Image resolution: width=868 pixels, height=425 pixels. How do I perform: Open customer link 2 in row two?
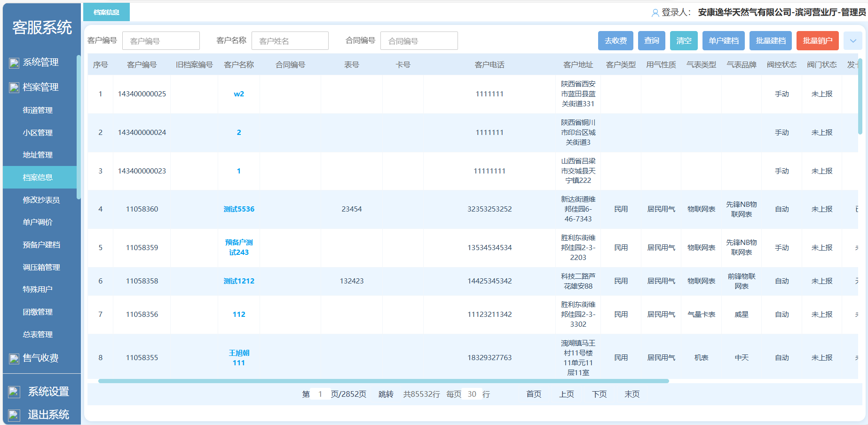point(239,133)
